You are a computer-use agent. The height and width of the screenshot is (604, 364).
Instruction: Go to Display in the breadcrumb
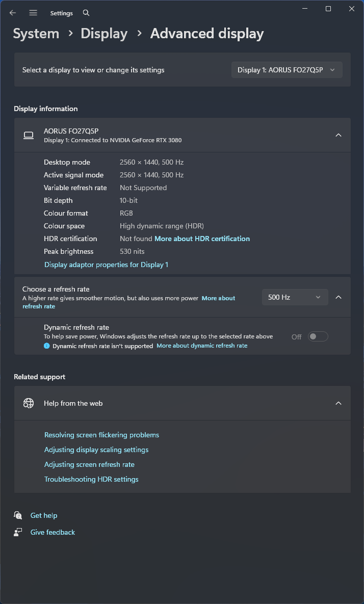[x=104, y=34]
